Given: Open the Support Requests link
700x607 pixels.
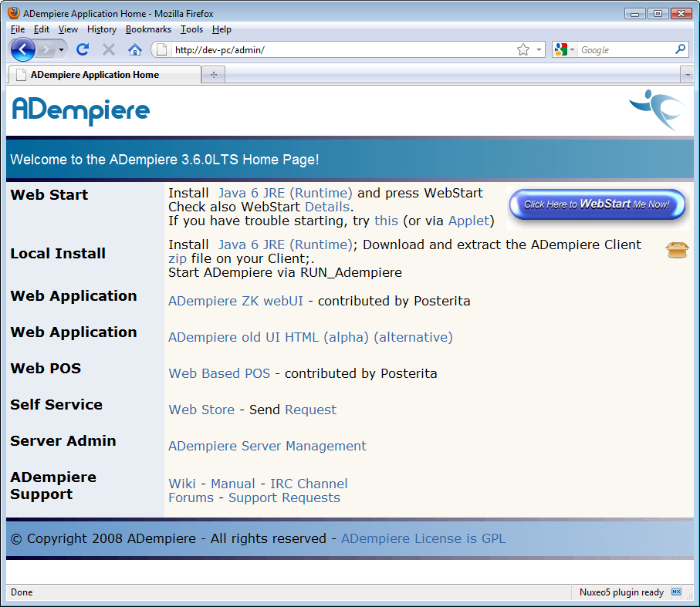Looking at the screenshot, I should 284,497.
